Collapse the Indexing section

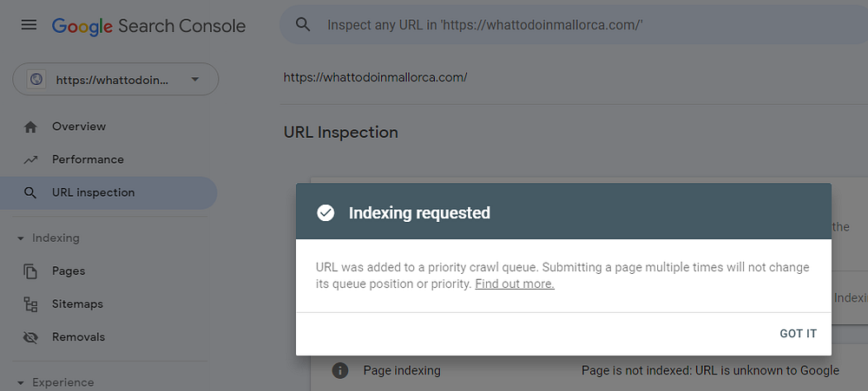[21, 238]
